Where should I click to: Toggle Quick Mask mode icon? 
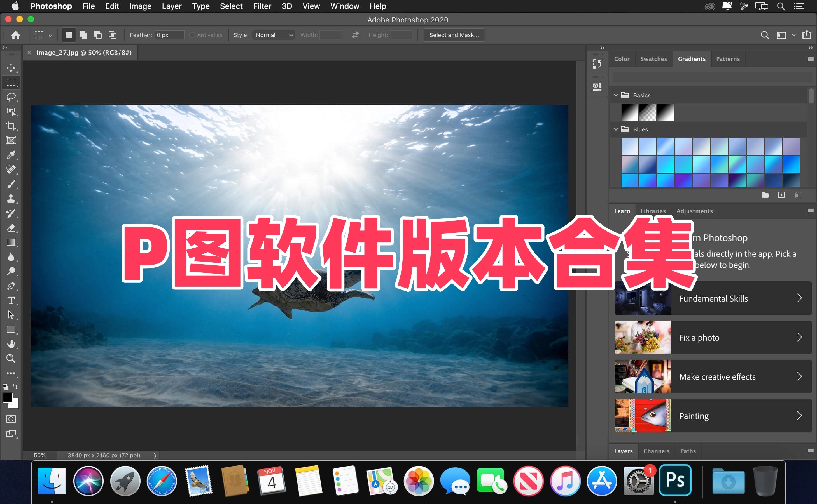click(x=11, y=419)
